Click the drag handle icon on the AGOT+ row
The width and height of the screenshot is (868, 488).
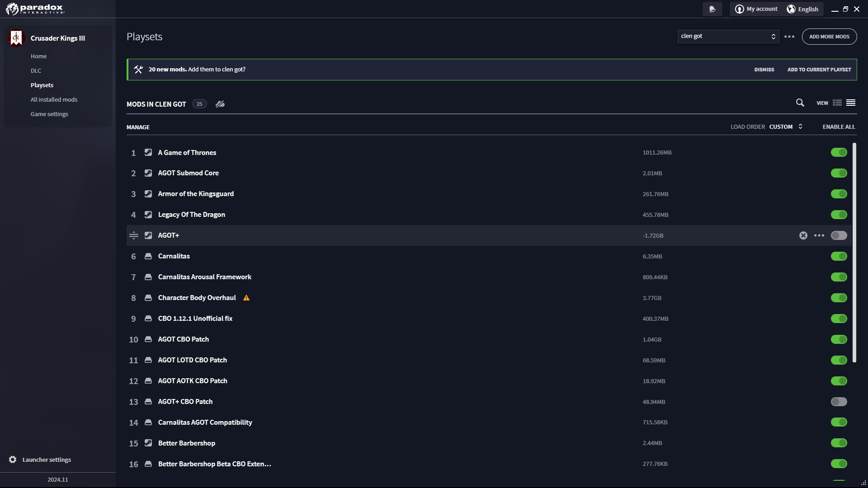(134, 235)
